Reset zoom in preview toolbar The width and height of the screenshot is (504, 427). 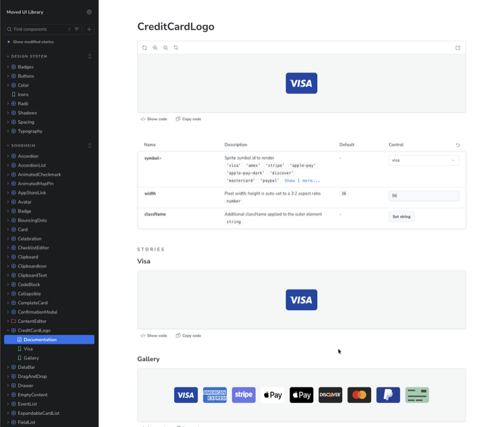[x=176, y=48]
